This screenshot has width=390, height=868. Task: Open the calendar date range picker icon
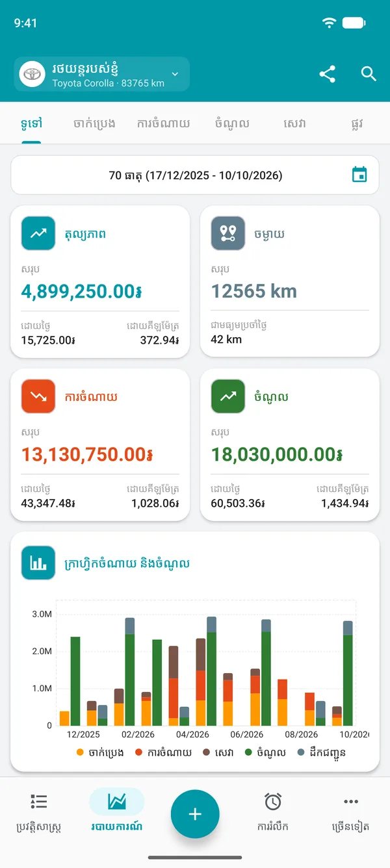359,175
